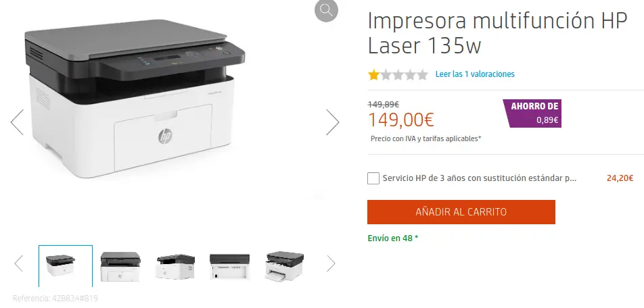
Task: Click the Servicio HP de 3 años label
Action: point(480,178)
